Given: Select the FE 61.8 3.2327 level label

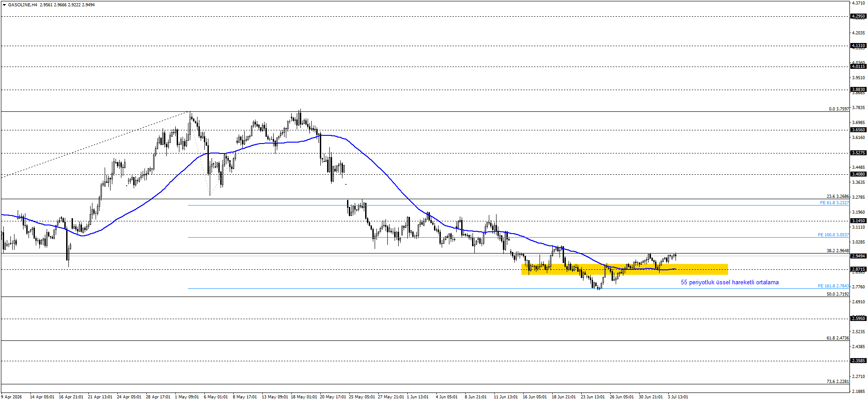Looking at the screenshot, I should click(x=834, y=203).
